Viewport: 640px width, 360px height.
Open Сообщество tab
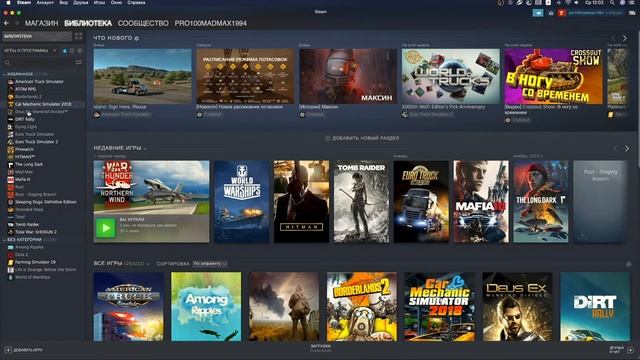pyautogui.click(x=143, y=23)
